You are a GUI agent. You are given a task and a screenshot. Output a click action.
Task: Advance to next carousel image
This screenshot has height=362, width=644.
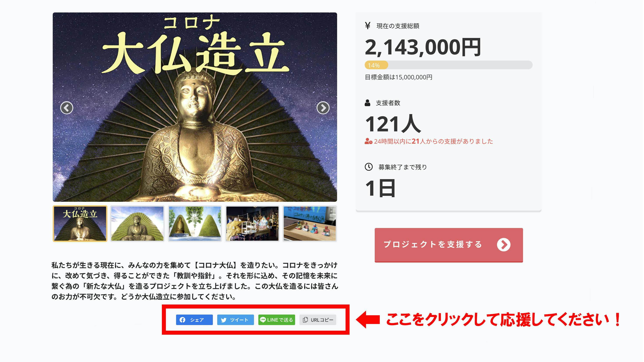pos(323,108)
